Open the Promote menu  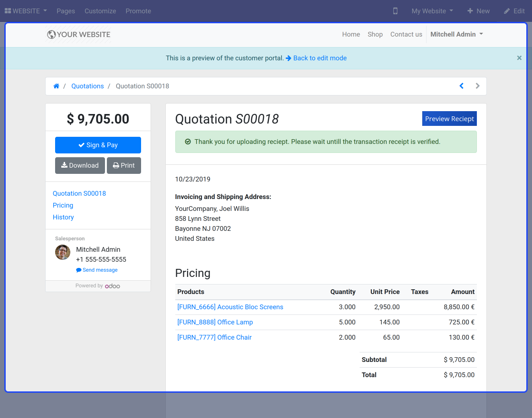138,11
